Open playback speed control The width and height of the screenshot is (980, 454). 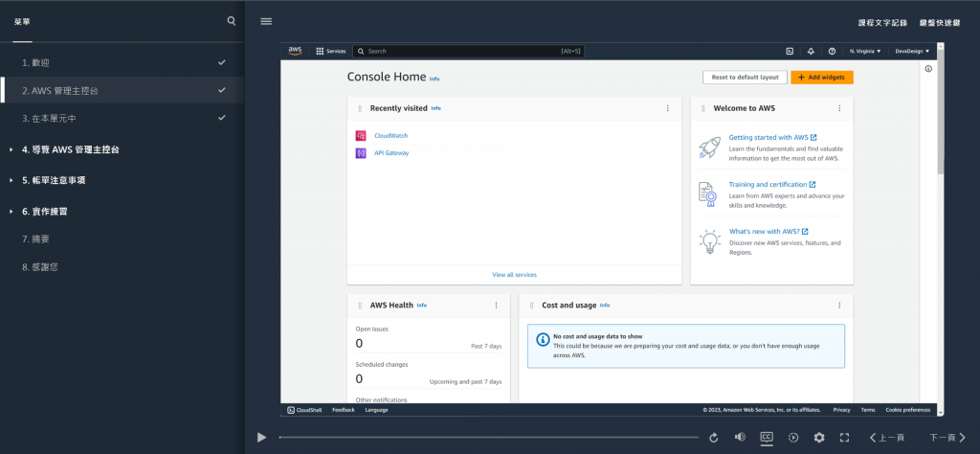click(x=793, y=438)
